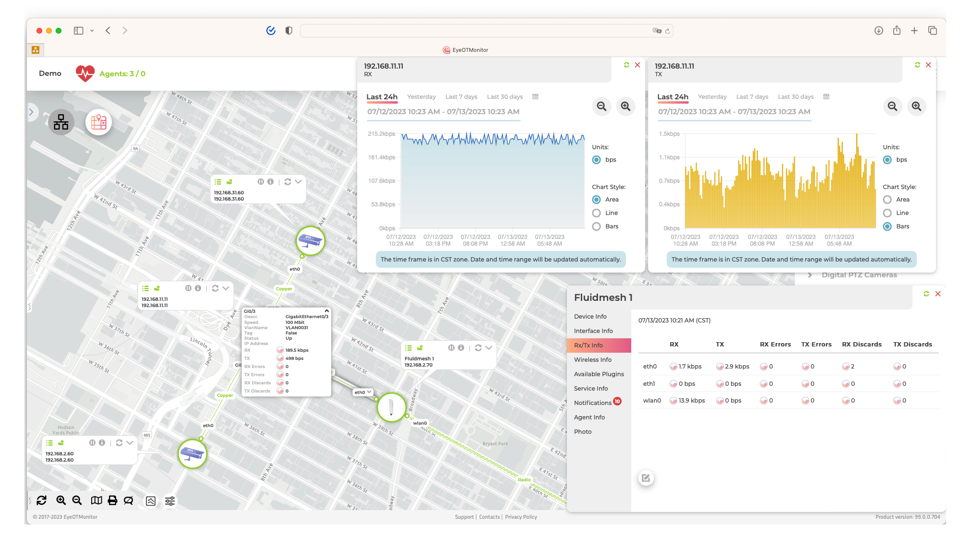This screenshot has height=560, width=973.
Task: Open the map settings sliders icon
Action: point(170,501)
